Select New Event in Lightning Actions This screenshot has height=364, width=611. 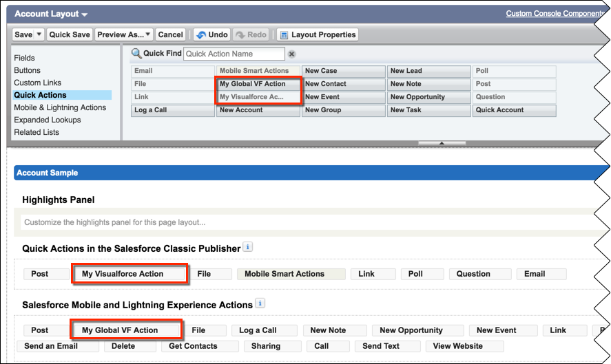pyautogui.click(x=504, y=330)
